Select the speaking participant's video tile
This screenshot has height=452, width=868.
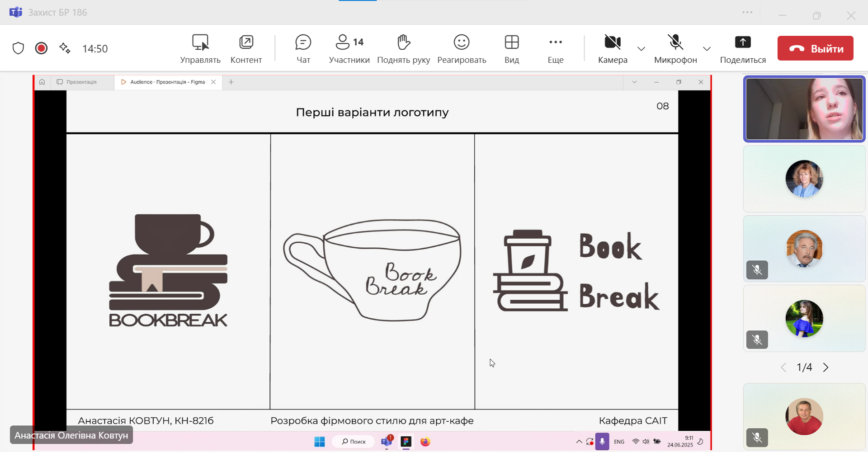click(x=804, y=109)
